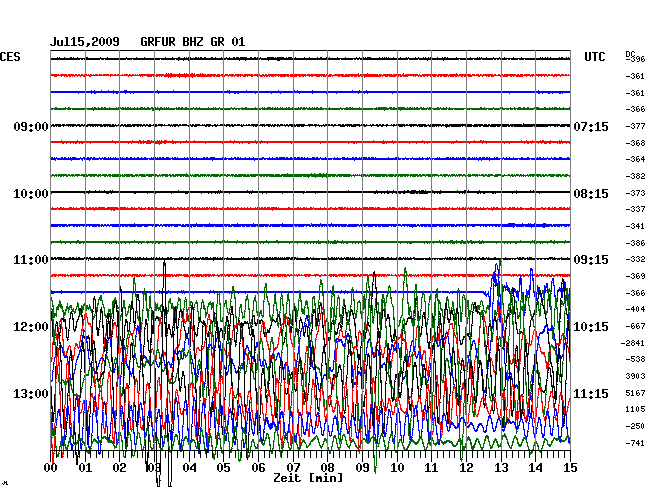Select the DC offset value -337
The image size is (650, 494).
pyautogui.click(x=635, y=209)
